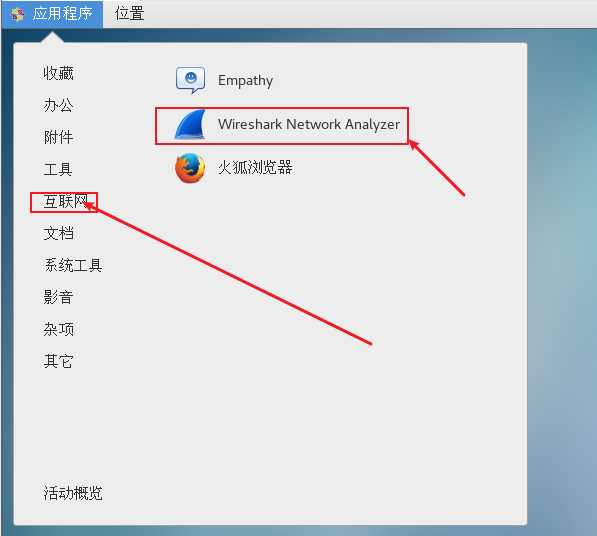Select the 办公 category
Image resolution: width=597 pixels, height=536 pixels.
click(58, 105)
